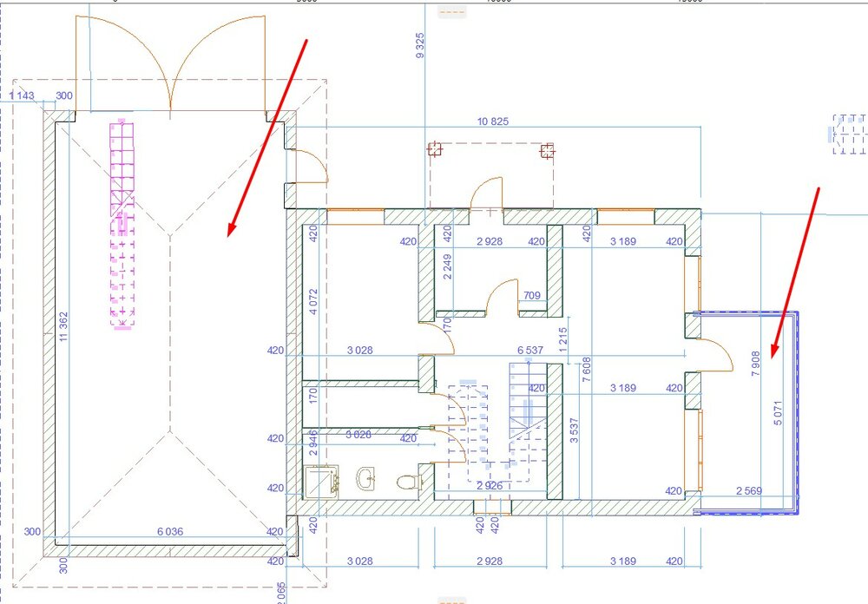The width and height of the screenshot is (868, 604).
Task: Select the toilet fixture in the bathroom
Action: (408, 483)
